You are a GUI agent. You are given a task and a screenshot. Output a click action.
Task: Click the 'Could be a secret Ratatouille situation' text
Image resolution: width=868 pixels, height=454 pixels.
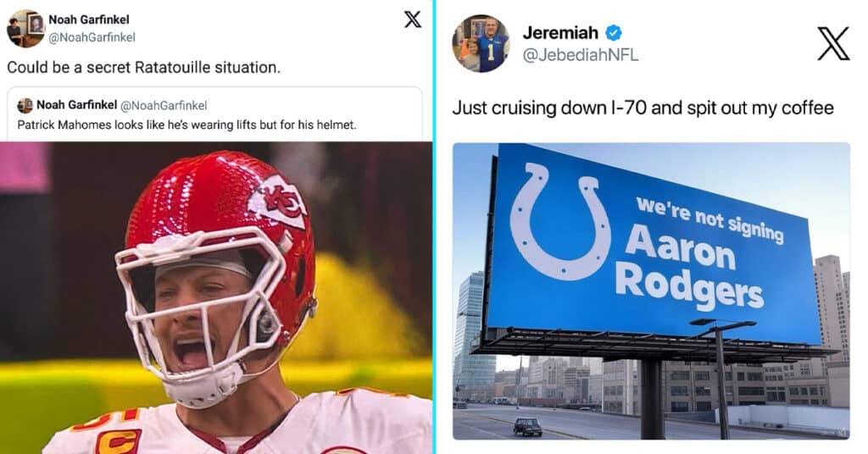(143, 68)
